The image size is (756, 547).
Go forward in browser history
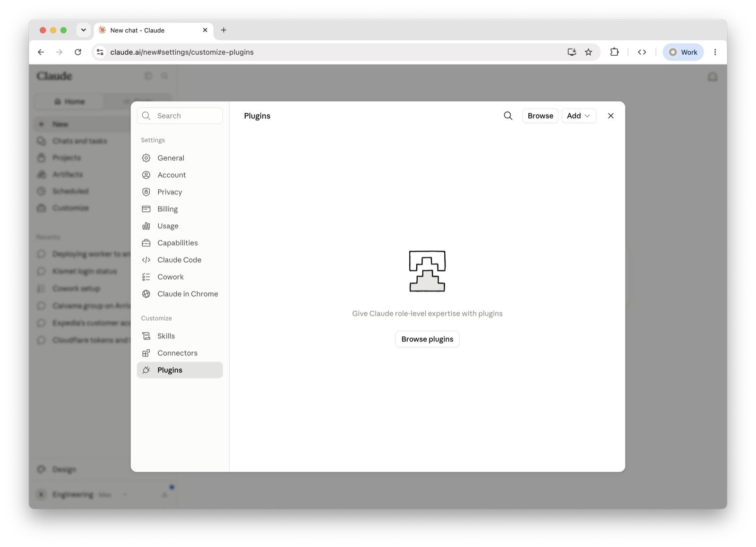pyautogui.click(x=59, y=52)
